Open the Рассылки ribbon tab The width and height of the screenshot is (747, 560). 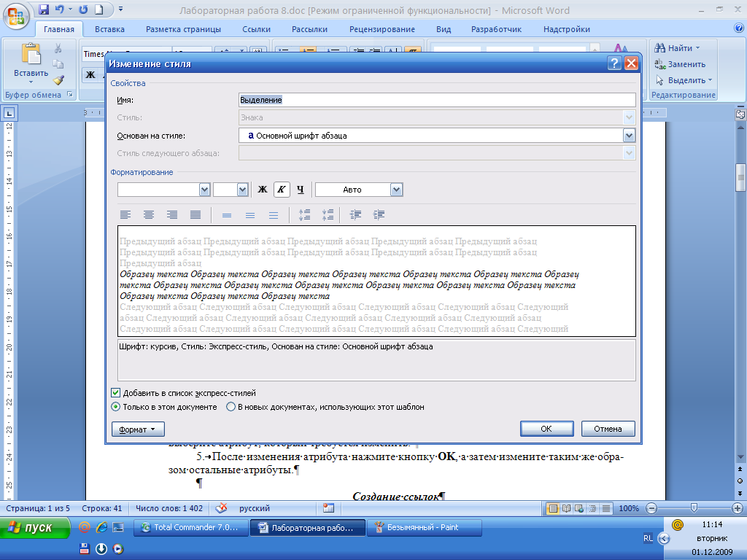[x=309, y=29]
